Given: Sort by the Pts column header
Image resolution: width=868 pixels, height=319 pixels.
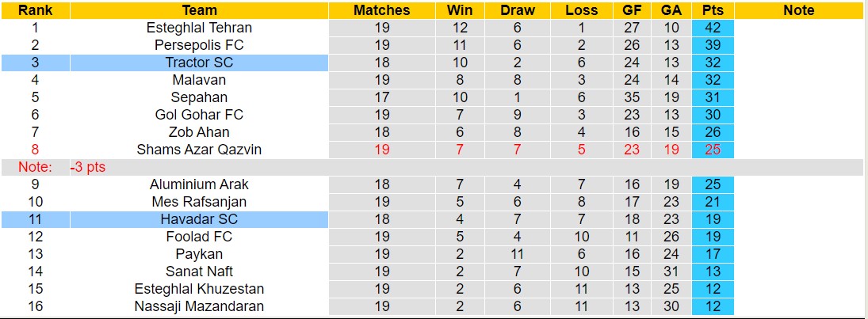Looking at the screenshot, I should coord(713,10).
